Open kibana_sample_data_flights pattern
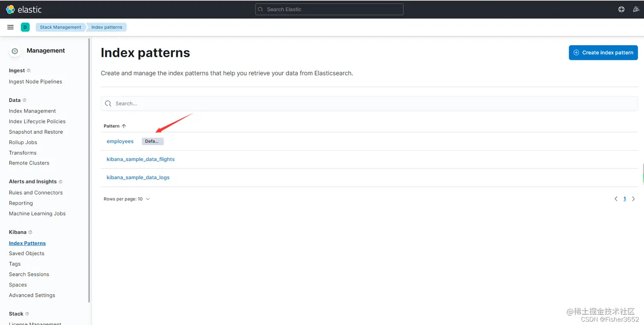 tap(141, 160)
